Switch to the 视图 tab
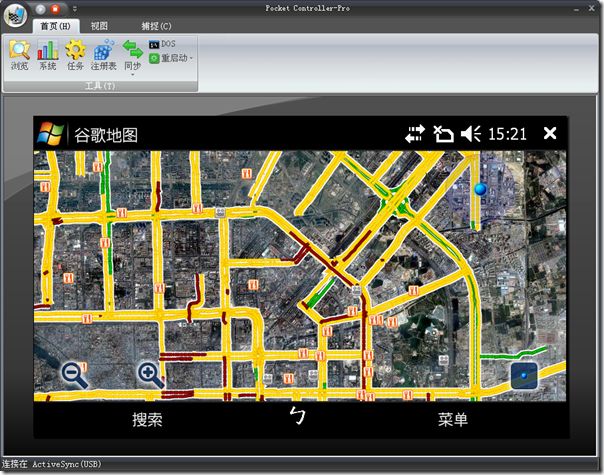Image resolution: width=604 pixels, height=475 pixels. (99, 26)
